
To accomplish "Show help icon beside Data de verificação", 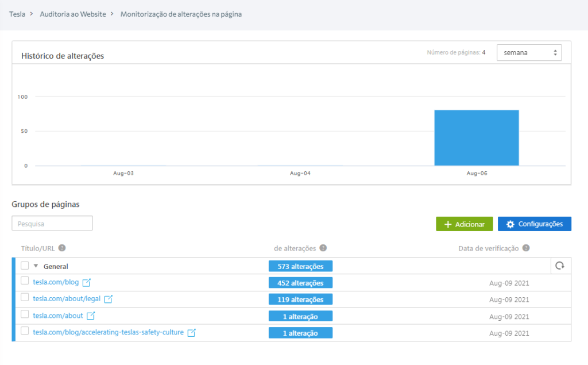I will point(526,248).
